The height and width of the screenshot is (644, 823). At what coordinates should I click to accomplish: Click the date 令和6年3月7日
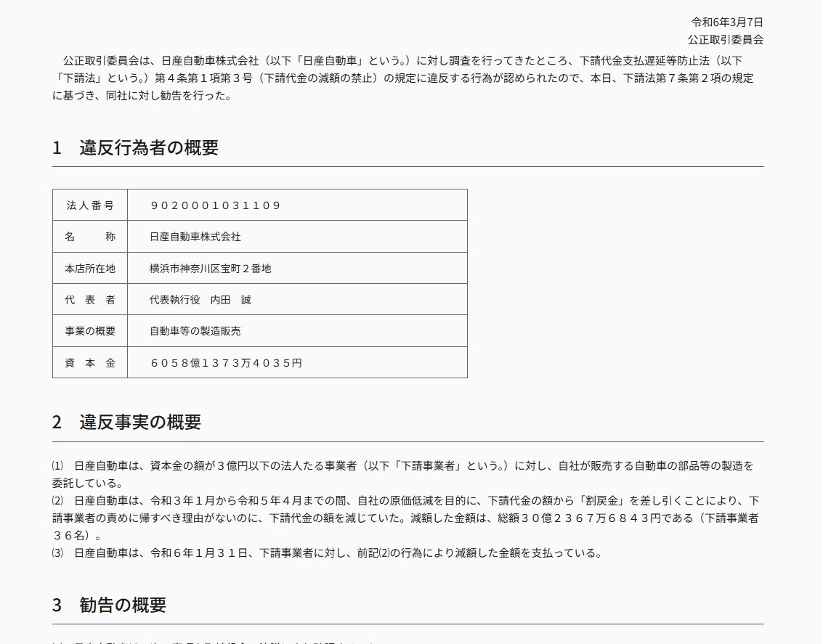[x=727, y=22]
